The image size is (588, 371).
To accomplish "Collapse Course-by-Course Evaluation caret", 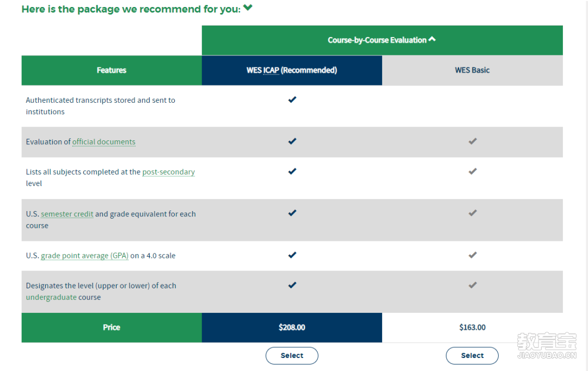I will [432, 39].
